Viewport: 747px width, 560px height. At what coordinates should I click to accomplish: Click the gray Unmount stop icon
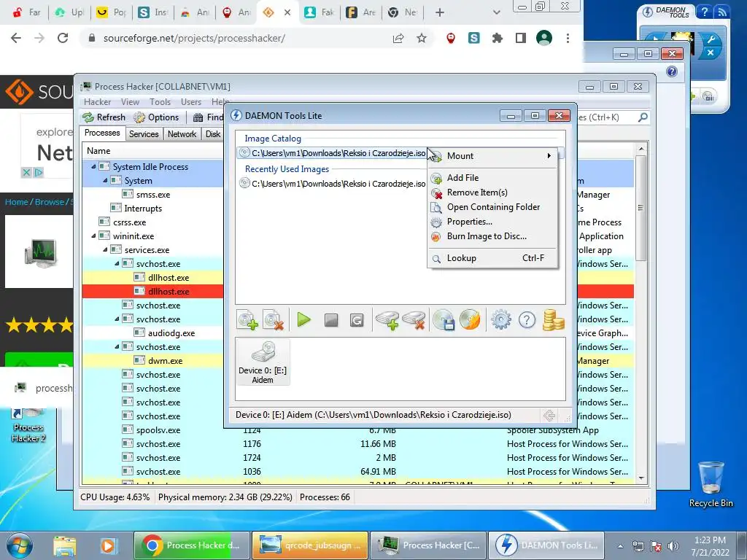click(330, 320)
